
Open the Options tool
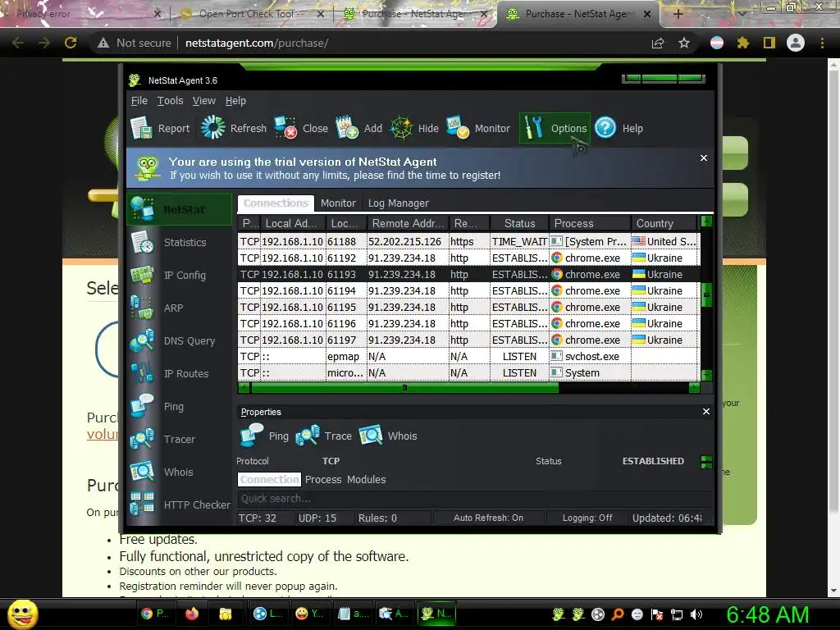pyautogui.click(x=555, y=129)
